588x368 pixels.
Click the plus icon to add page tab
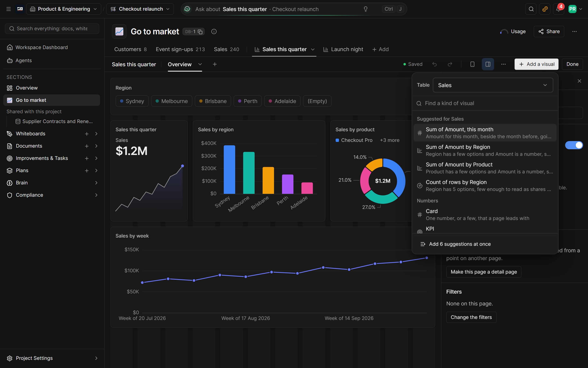point(215,64)
